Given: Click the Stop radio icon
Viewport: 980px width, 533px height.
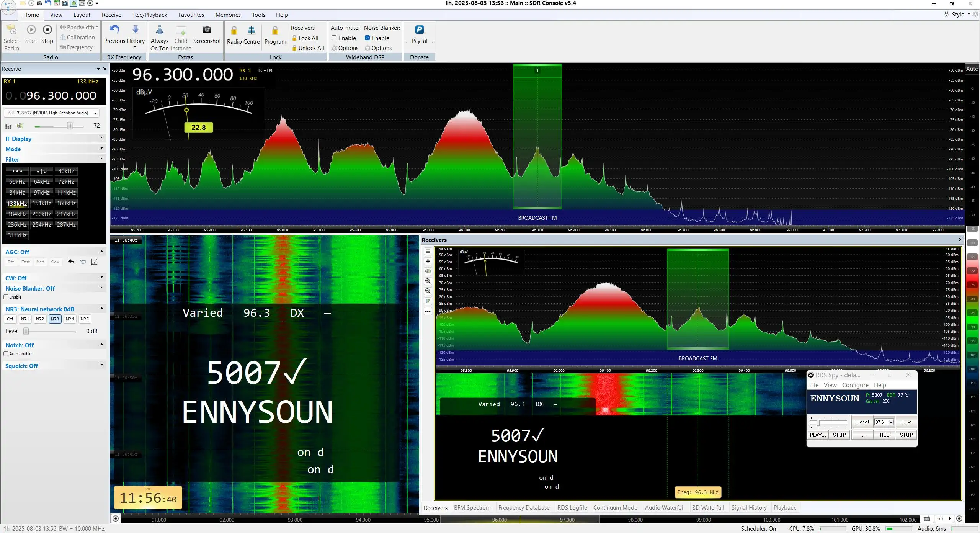Looking at the screenshot, I should coord(47,29).
